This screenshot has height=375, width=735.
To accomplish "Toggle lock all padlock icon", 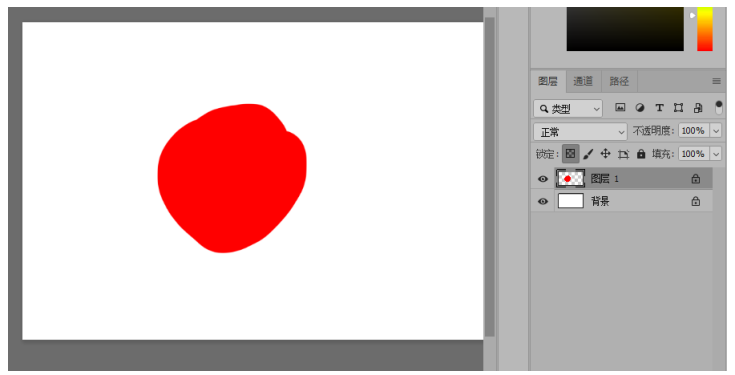I will 641,154.
